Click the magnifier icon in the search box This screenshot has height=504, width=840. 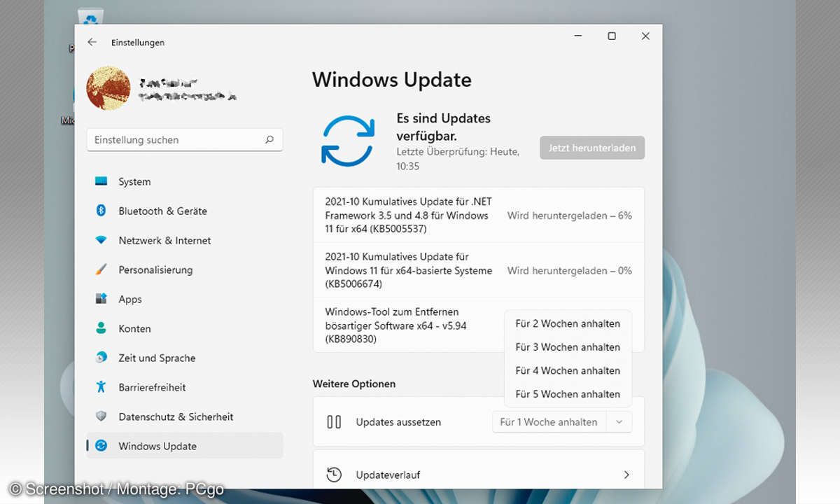point(269,140)
